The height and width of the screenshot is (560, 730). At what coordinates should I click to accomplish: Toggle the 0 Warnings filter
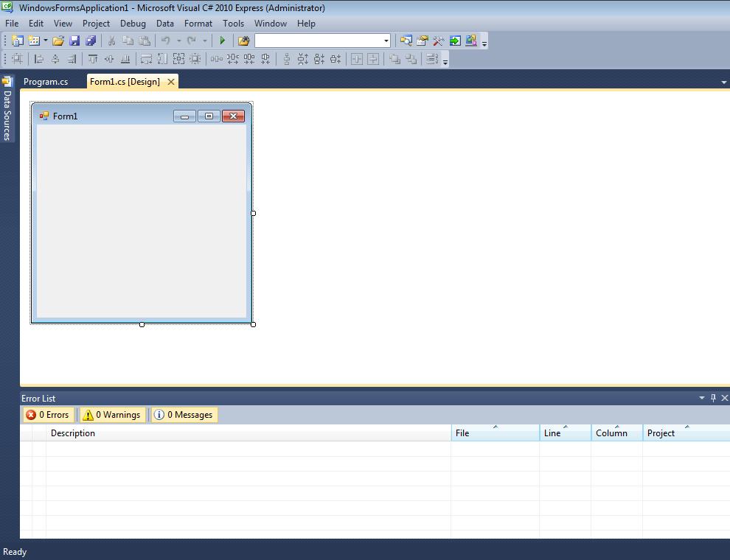point(112,414)
